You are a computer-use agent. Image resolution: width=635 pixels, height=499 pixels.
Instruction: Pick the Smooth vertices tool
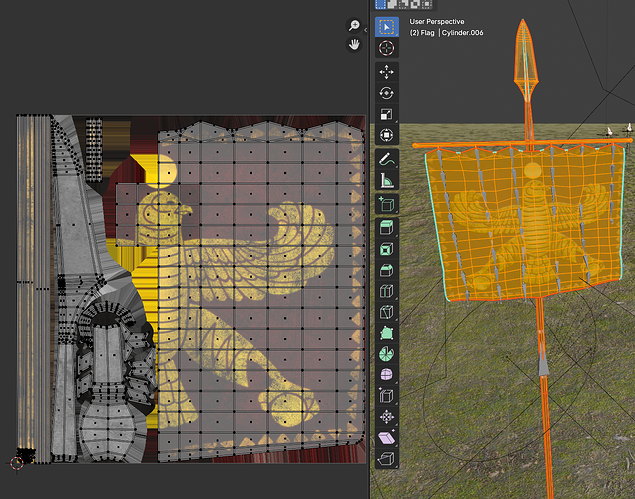tap(387, 375)
